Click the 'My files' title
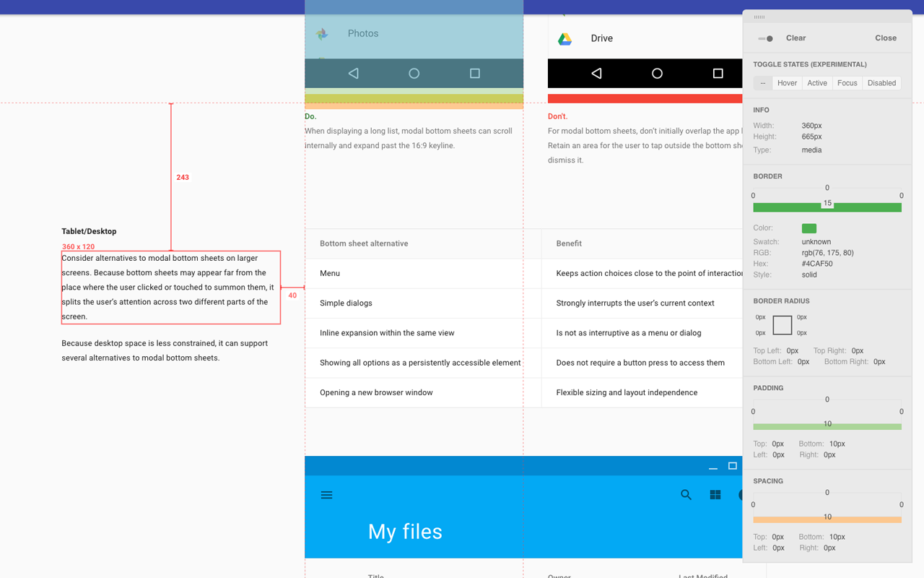 405,532
